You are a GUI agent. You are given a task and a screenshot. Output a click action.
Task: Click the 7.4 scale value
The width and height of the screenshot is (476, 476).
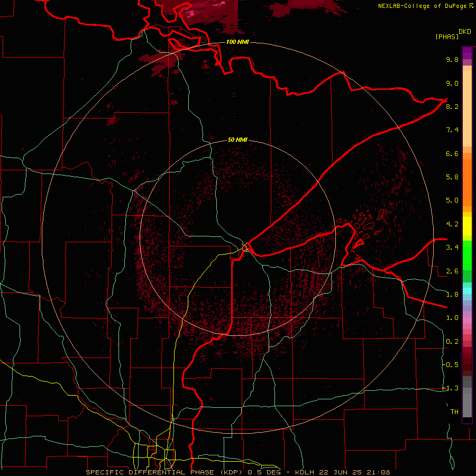pyautogui.click(x=452, y=130)
